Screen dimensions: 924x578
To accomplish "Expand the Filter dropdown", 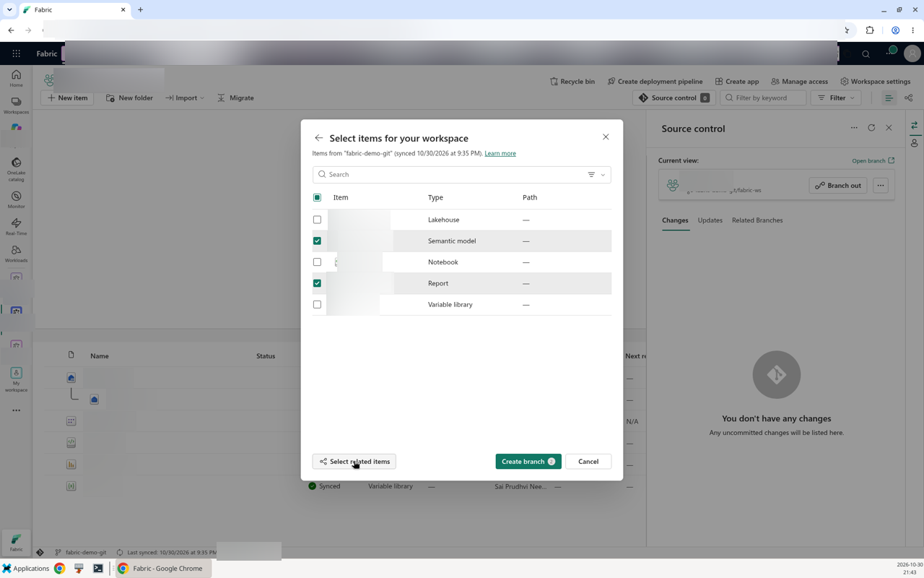I will pyautogui.click(x=836, y=98).
